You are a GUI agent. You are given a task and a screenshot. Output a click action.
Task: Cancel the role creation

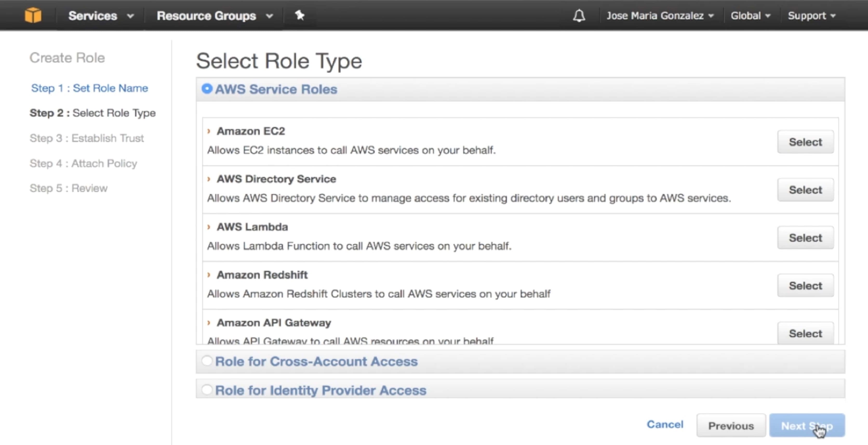point(665,424)
